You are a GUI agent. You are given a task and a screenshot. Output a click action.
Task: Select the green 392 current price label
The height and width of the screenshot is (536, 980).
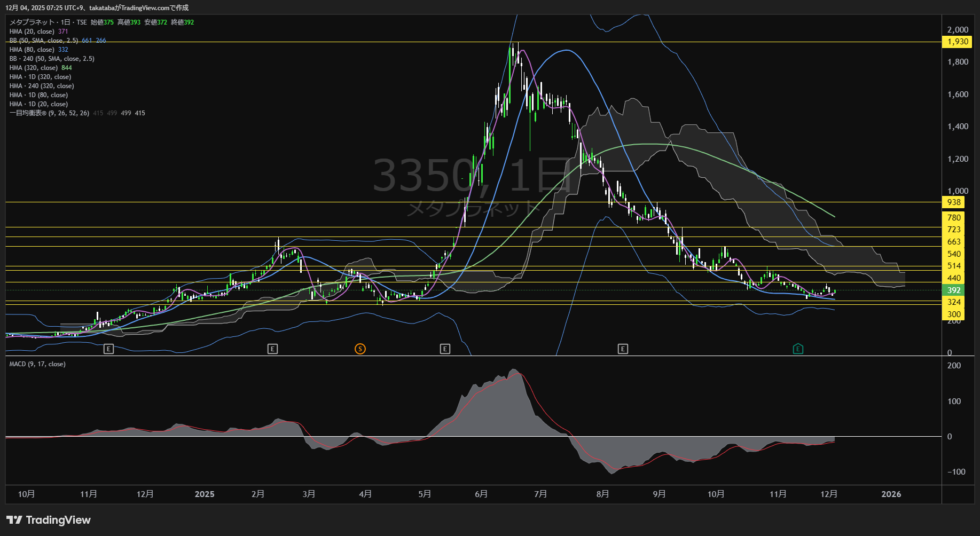coord(954,290)
